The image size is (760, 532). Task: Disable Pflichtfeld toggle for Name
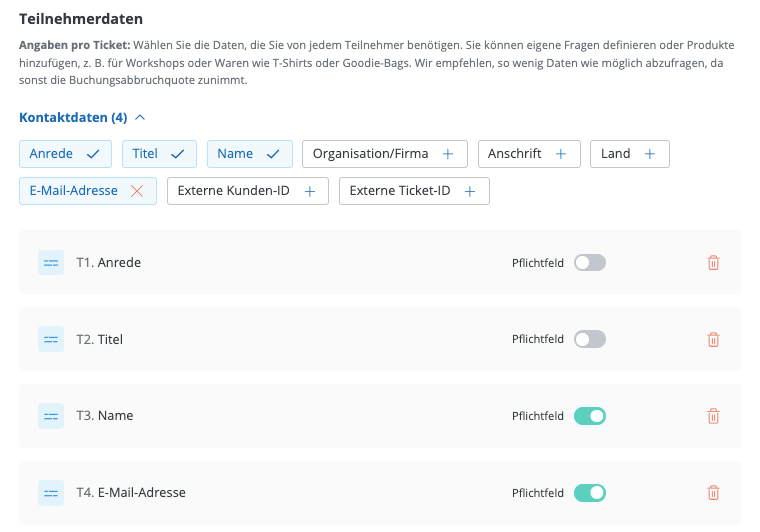[589, 416]
